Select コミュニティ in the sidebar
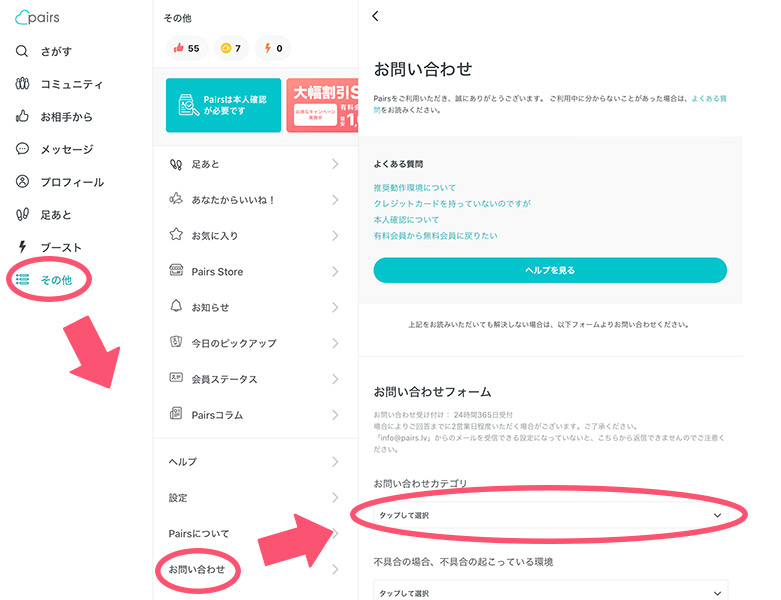 pos(72,84)
